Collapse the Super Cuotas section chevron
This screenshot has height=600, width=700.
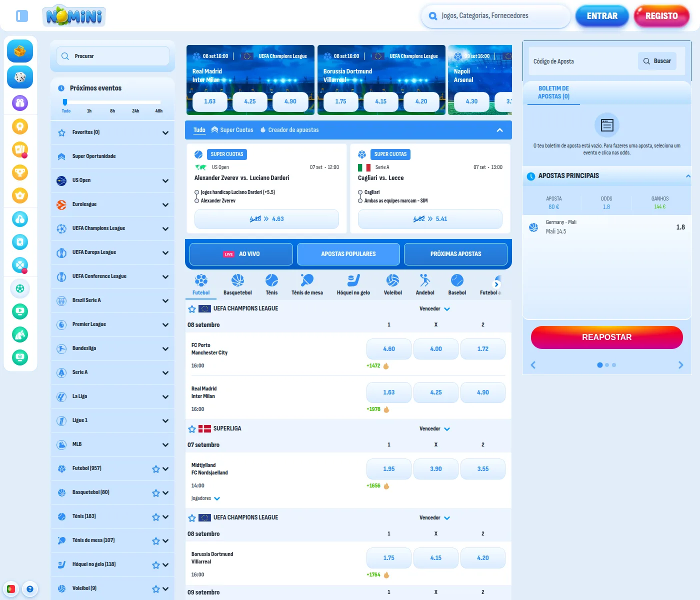click(x=499, y=130)
